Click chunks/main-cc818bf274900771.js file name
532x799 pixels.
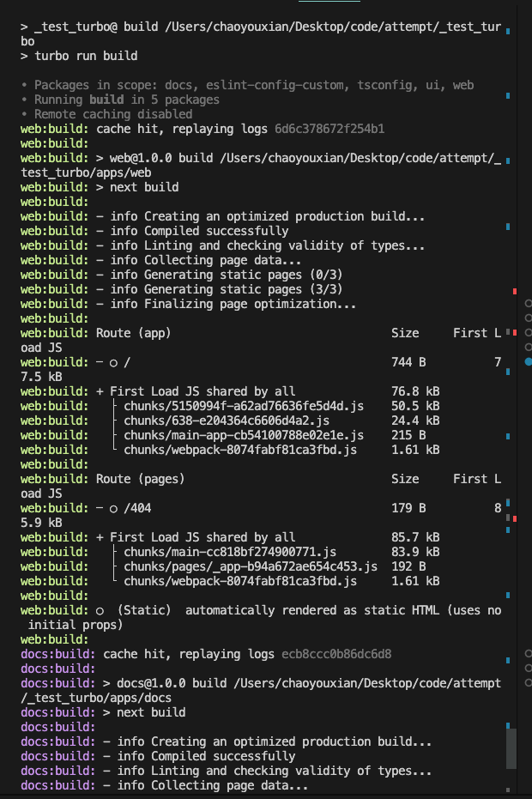230,552
